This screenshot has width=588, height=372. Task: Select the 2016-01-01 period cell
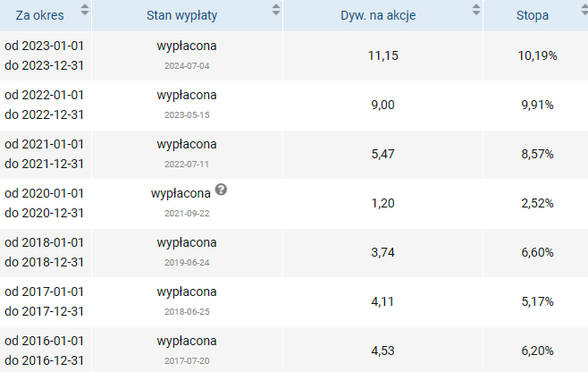click(46, 351)
